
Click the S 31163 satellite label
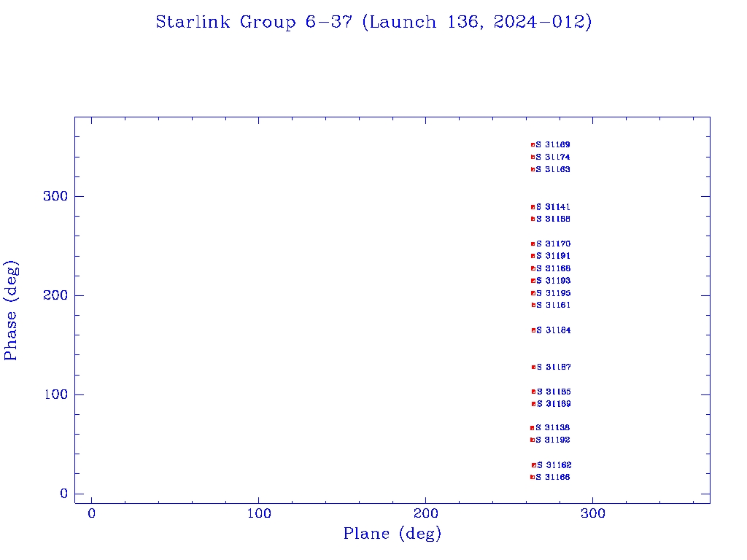[x=553, y=169]
